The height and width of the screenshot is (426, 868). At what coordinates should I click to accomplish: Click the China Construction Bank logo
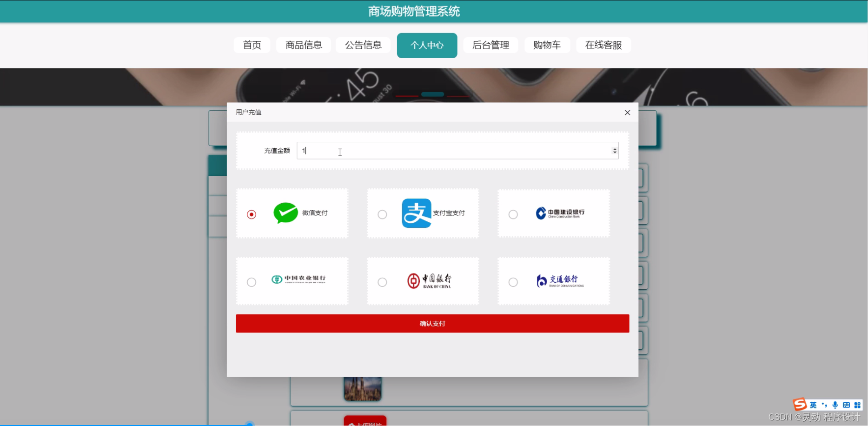560,213
